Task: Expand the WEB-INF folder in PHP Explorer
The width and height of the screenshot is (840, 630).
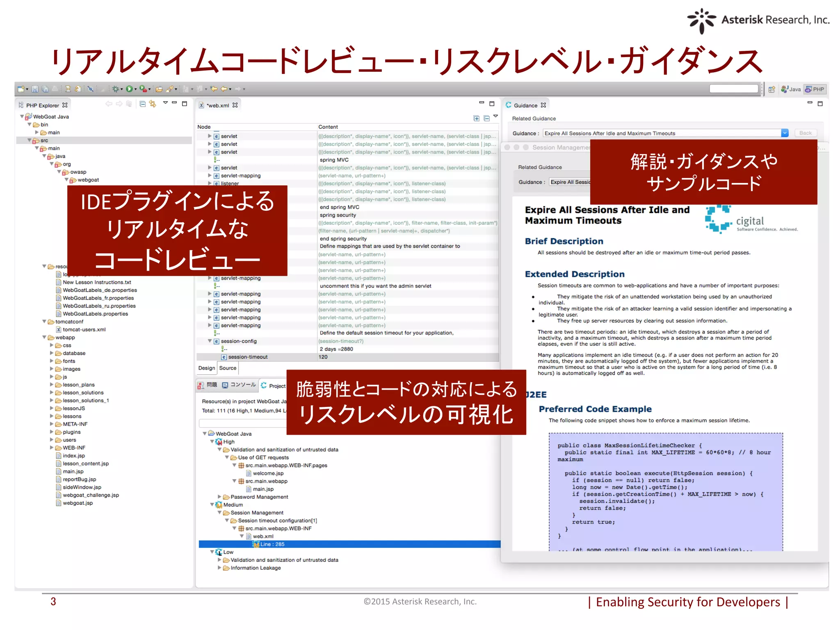Action: [x=52, y=447]
